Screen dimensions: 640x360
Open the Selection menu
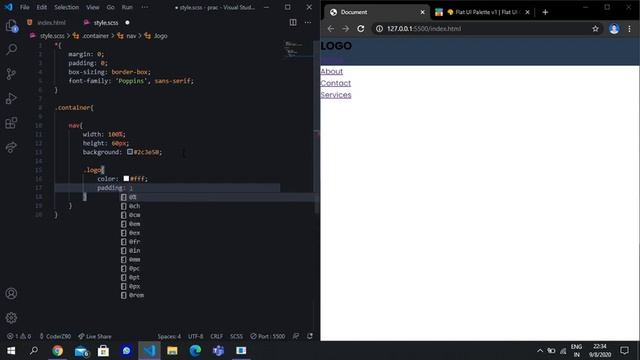[67, 7]
